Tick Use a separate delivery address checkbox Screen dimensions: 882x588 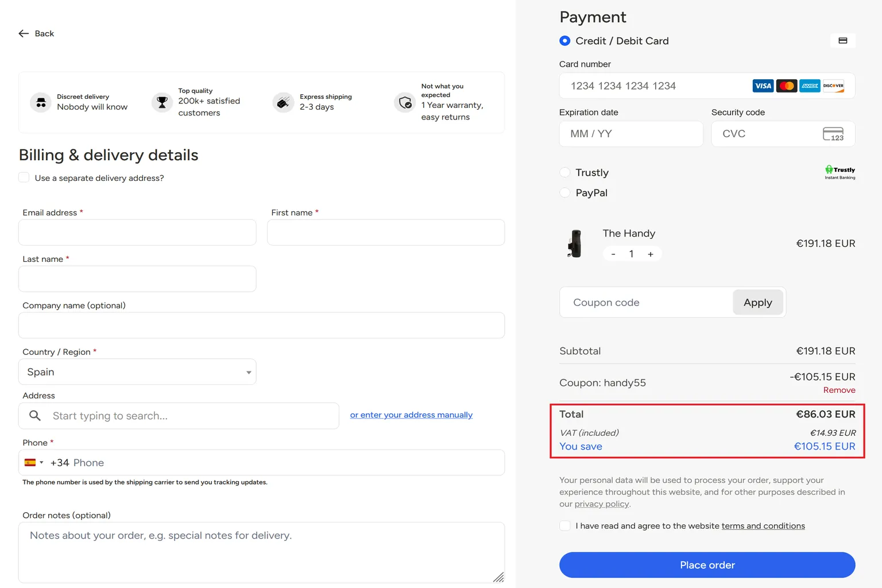24,177
